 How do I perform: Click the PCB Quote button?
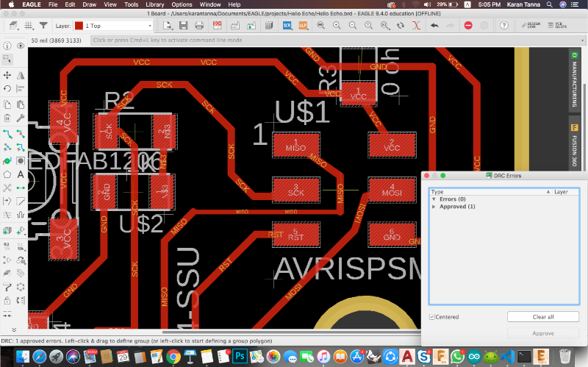(x=558, y=26)
